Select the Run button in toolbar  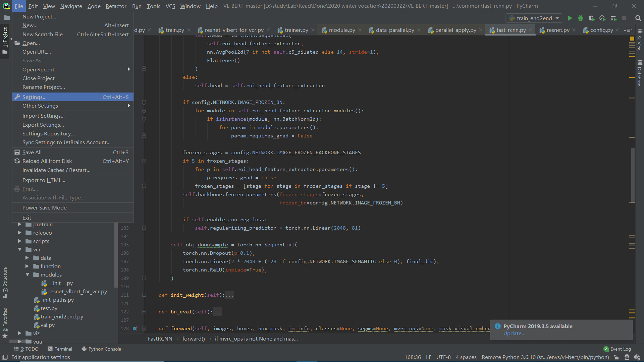(570, 18)
